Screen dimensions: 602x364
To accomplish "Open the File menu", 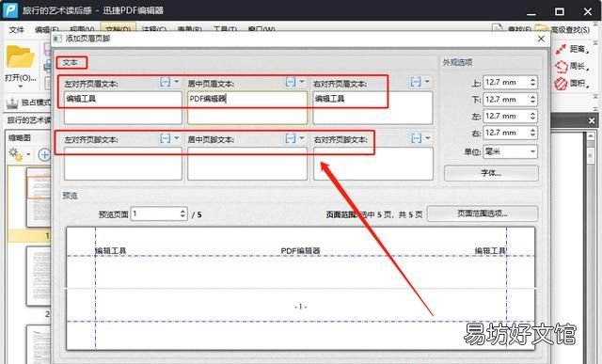I will pos(16,29).
